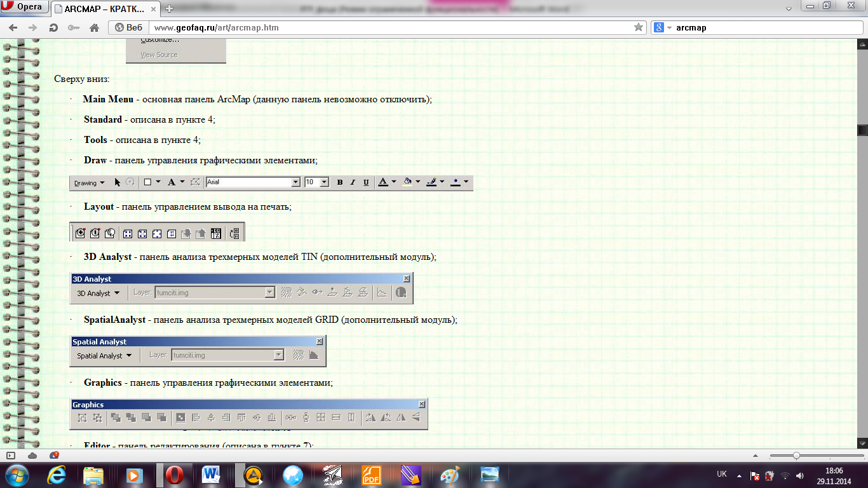Open the Spatial Analyst dropdown menu
Screen dimensions: 868x488
[x=105, y=355]
